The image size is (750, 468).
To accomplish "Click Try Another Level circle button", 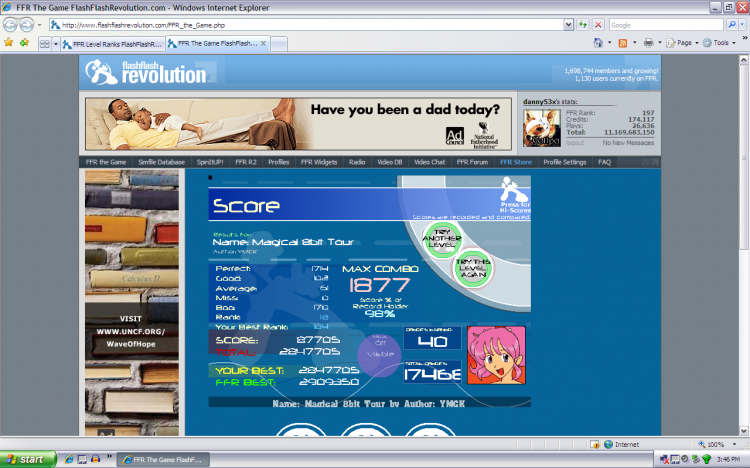I will click(x=442, y=238).
